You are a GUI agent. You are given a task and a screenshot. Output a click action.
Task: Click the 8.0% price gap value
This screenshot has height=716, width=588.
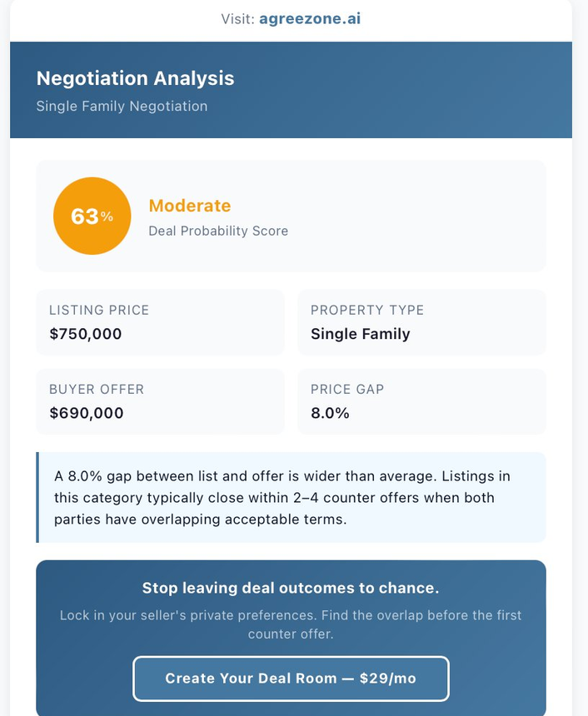(x=330, y=413)
